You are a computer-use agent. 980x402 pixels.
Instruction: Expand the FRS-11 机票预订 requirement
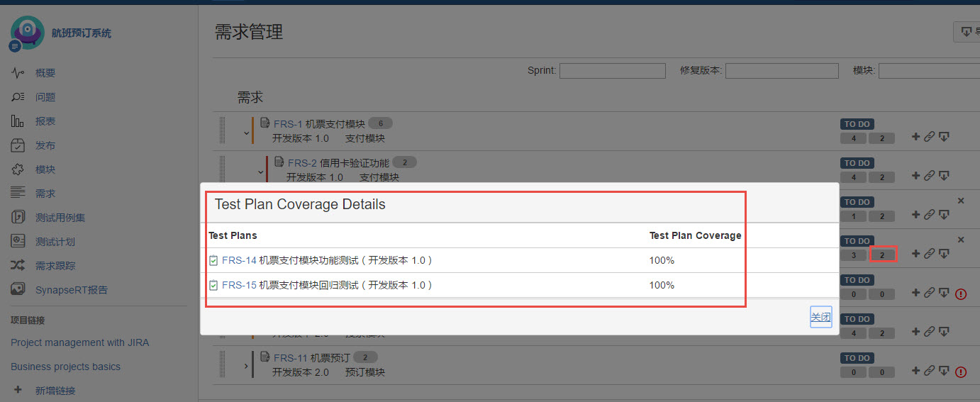246,366
